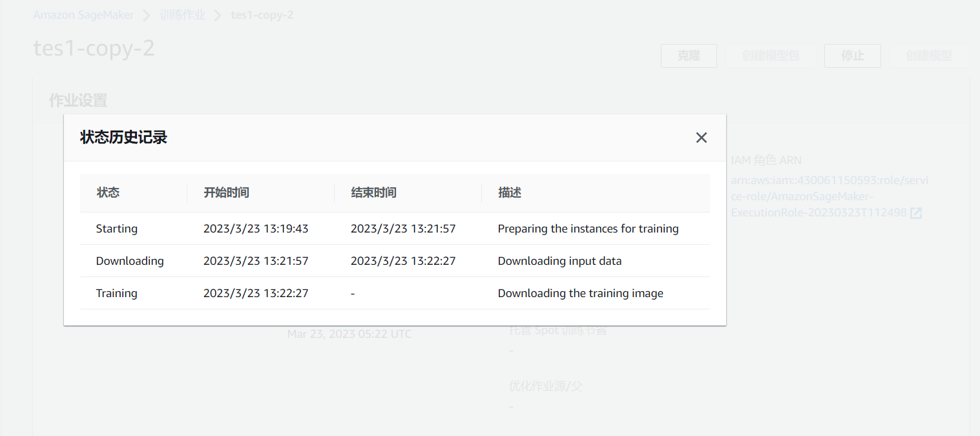The image size is (980, 436).
Task: Select the 结束时间 column header
Action: [x=373, y=192]
